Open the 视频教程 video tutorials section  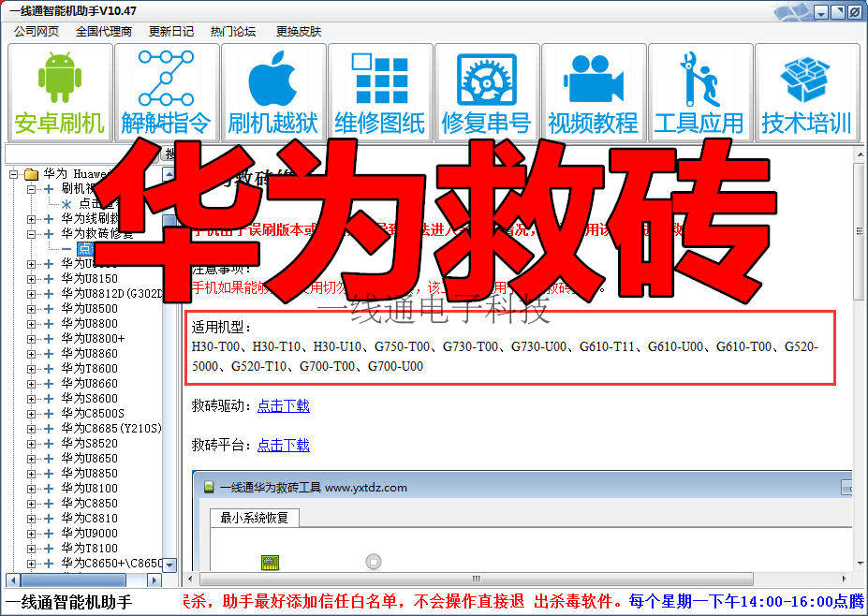point(594,93)
